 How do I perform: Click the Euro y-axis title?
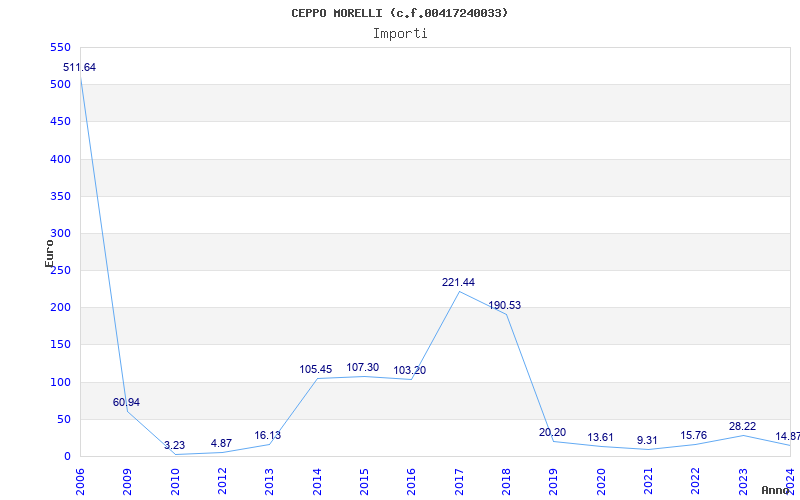[x=49, y=253]
